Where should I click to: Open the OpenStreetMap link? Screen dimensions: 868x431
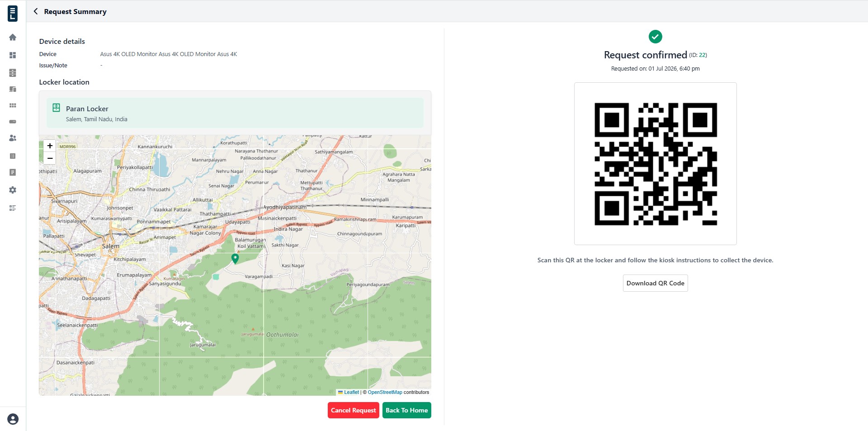click(x=385, y=392)
